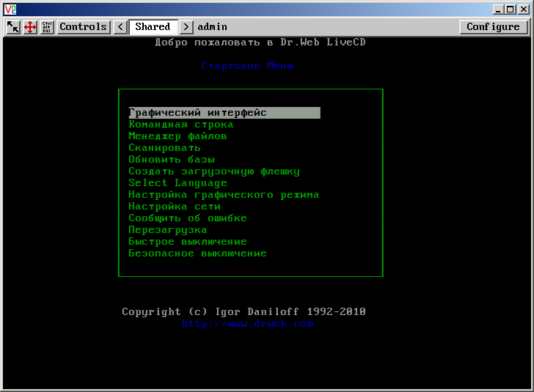The image size is (534, 392).
Task: Click the shrink-window arrows icon in toolbar
Action: tap(13, 27)
